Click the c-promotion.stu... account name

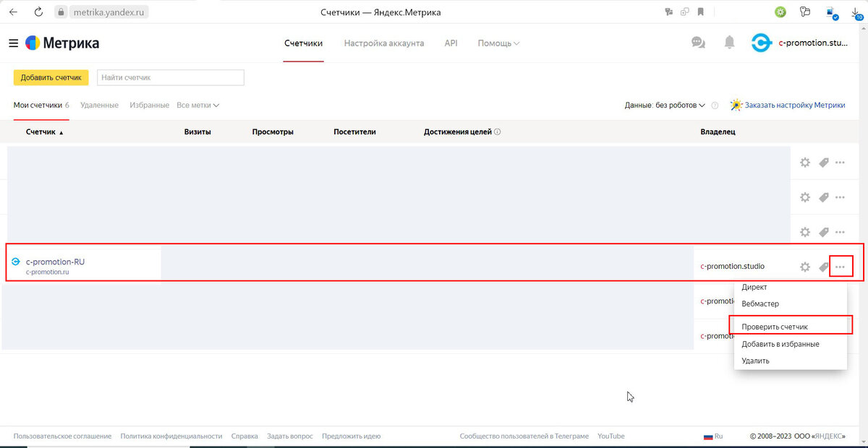(x=812, y=43)
